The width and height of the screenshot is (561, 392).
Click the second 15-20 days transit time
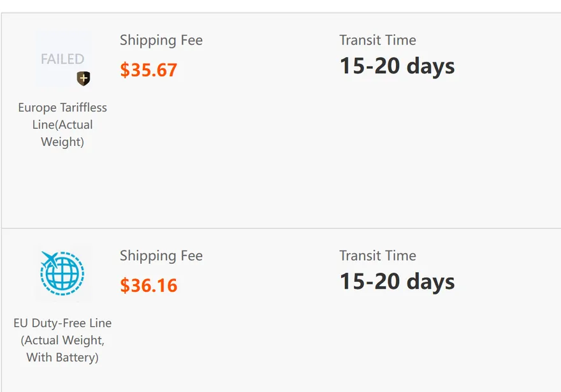397,282
